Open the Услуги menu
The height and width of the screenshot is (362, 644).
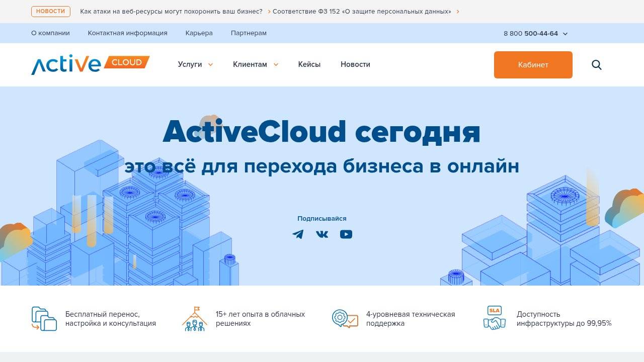(x=190, y=64)
